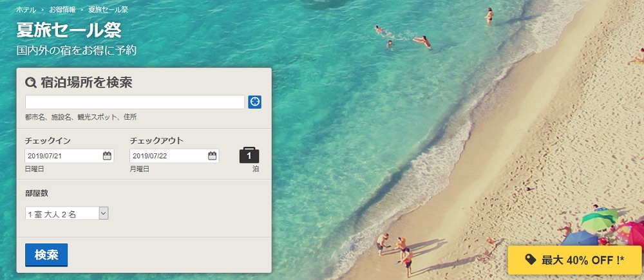The height and width of the screenshot is (280, 644).
Task: Click the チェックイン label
Action: coord(48,141)
